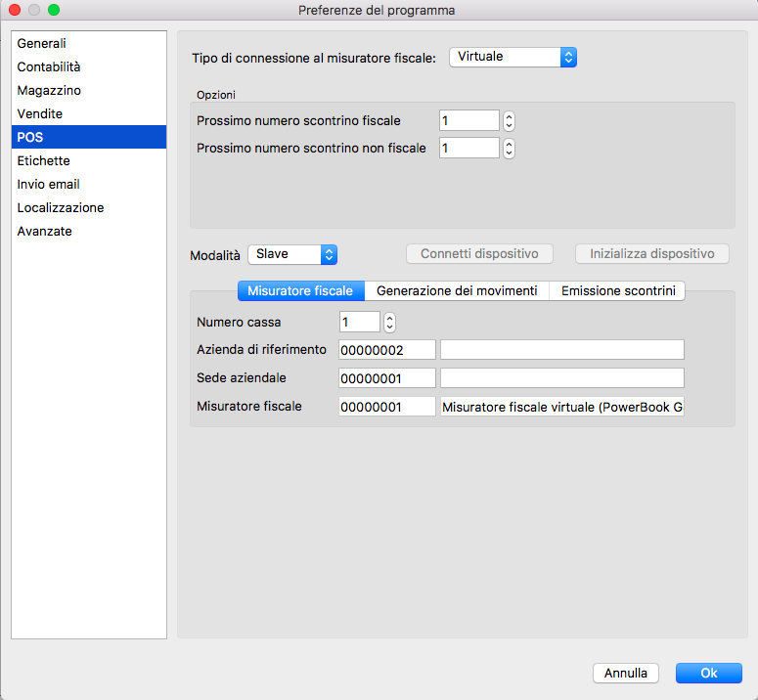The image size is (758, 700).
Task: Click the Azienda di riferimento code field
Action: pyautogui.click(x=386, y=350)
